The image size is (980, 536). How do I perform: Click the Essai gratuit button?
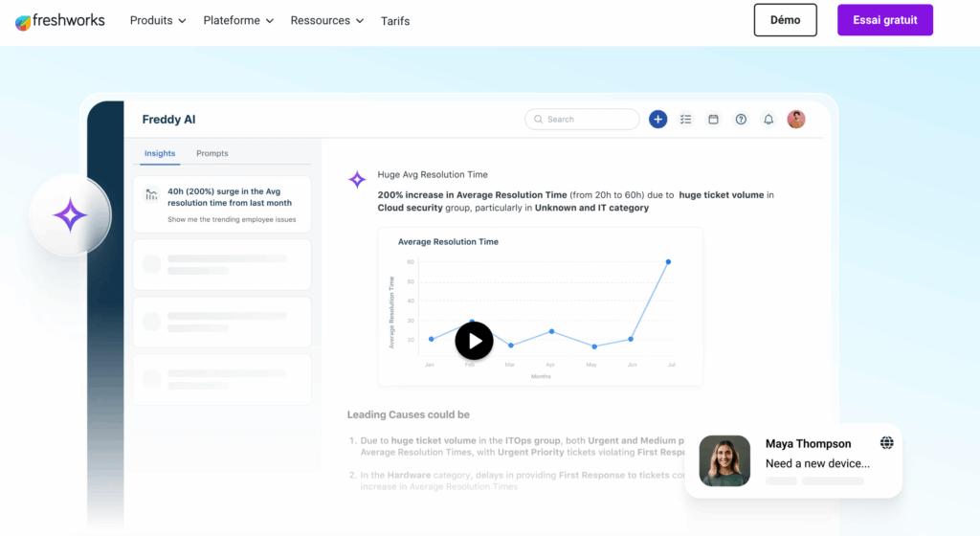885,20
